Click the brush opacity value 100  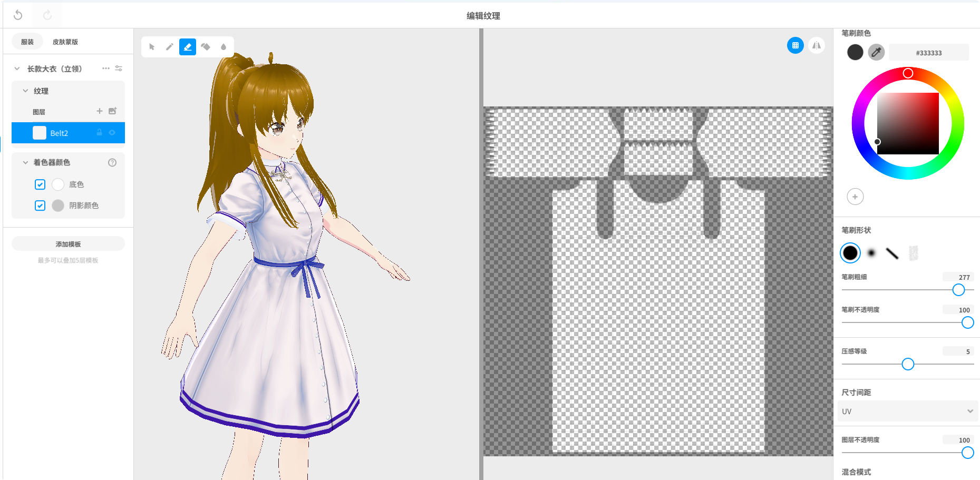point(958,310)
